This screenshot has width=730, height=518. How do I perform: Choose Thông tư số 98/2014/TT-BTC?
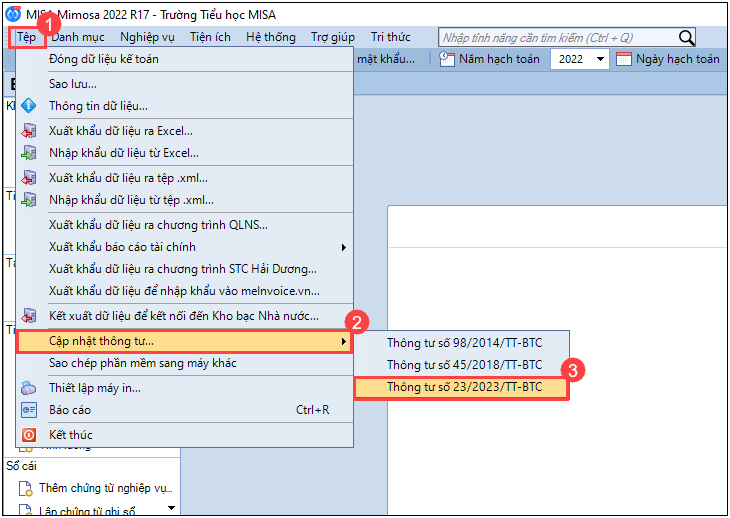point(464,343)
